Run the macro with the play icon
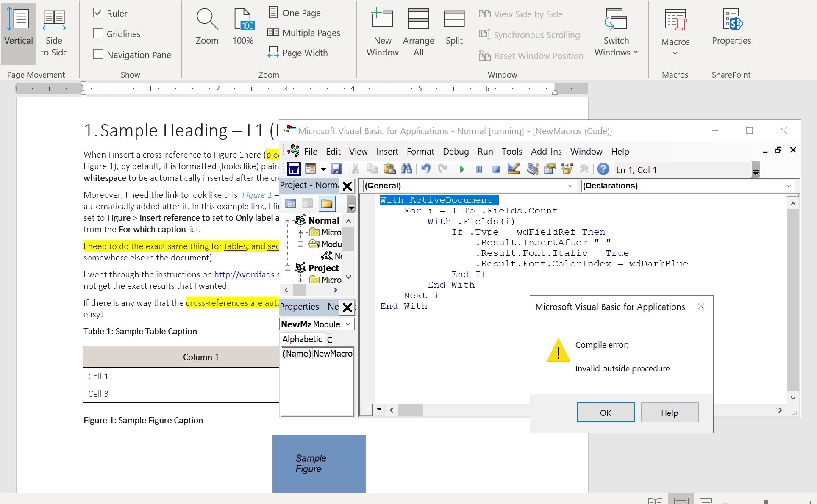Screen dimensions: 817x504 462,169
